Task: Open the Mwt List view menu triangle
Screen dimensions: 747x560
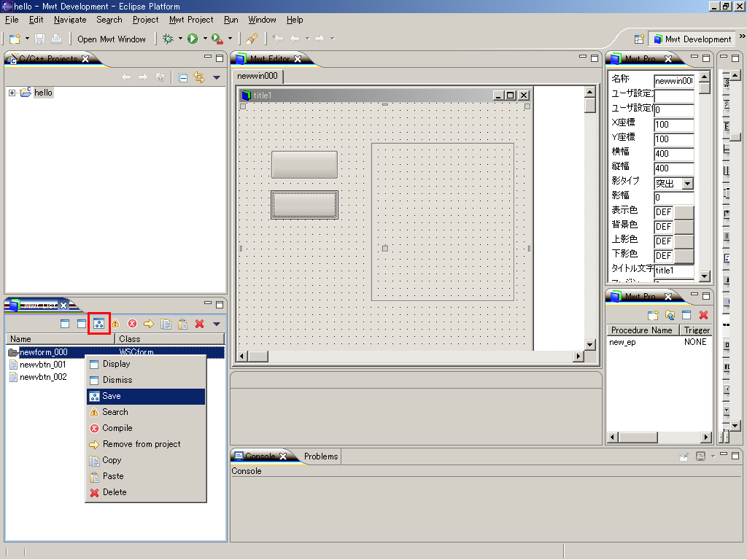Action: 216,324
